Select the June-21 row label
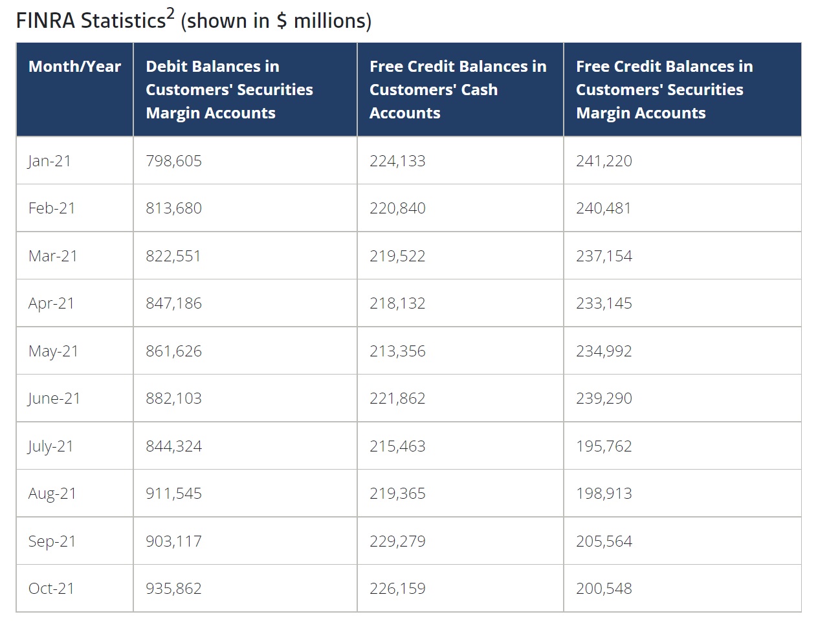This screenshot has width=840, height=643. [x=54, y=398]
